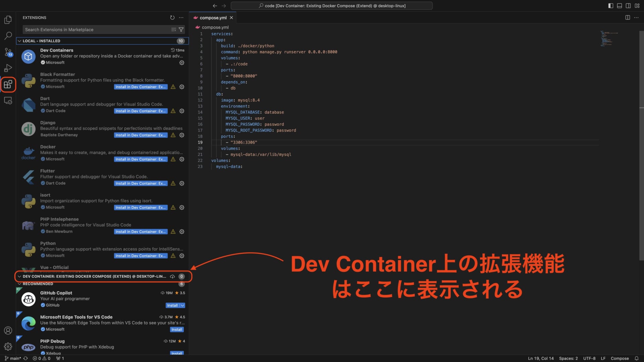644x362 pixels.
Task: Select Compose language mode in status bar
Action: click(x=620, y=358)
